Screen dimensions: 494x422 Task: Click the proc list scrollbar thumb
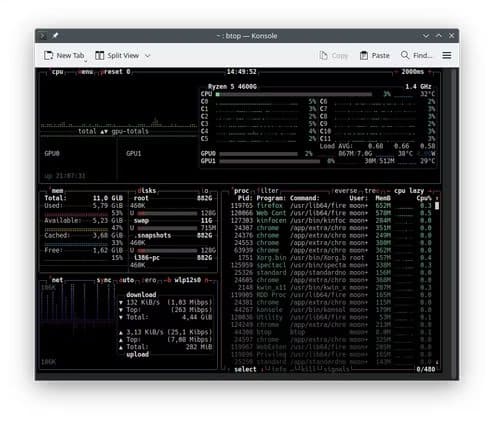click(x=437, y=206)
